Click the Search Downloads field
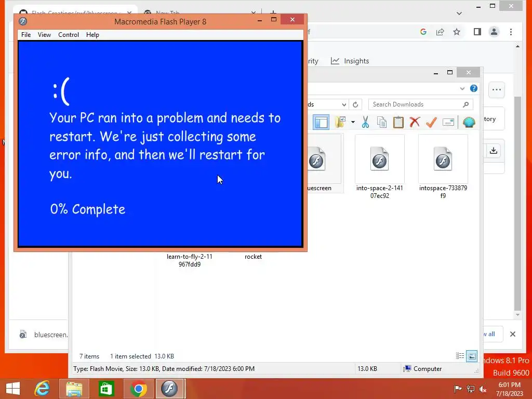Viewport: 532px width, 399px height. coord(421,104)
